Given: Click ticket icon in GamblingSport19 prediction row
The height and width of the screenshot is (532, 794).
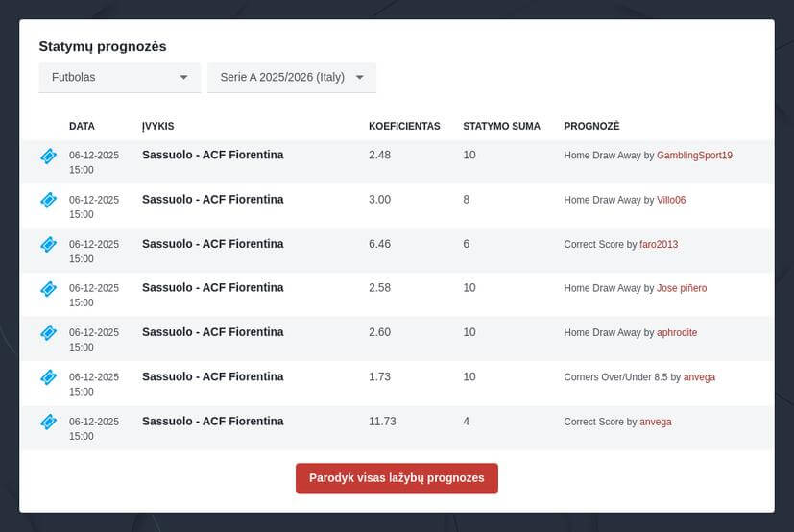Looking at the screenshot, I should coord(48,156).
